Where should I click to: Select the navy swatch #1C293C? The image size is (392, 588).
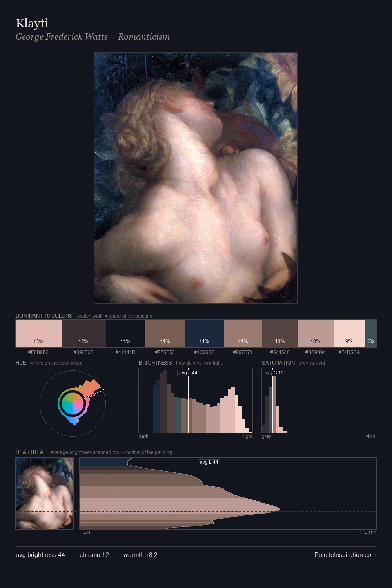[204, 334]
